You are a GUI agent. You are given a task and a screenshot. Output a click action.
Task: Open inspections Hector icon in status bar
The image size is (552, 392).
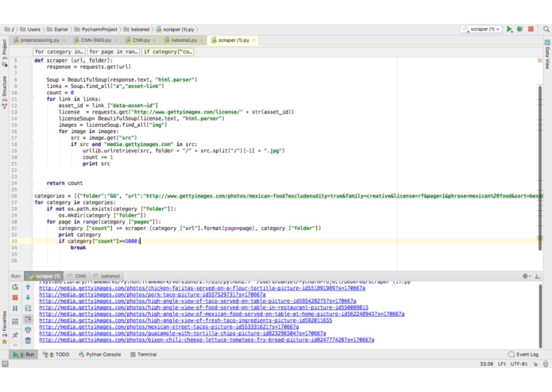[x=546, y=364]
